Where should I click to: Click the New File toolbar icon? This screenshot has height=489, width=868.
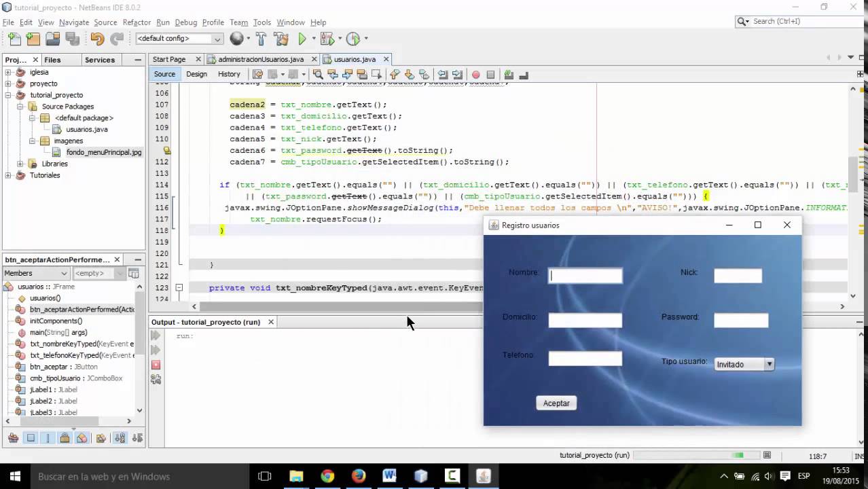point(14,39)
